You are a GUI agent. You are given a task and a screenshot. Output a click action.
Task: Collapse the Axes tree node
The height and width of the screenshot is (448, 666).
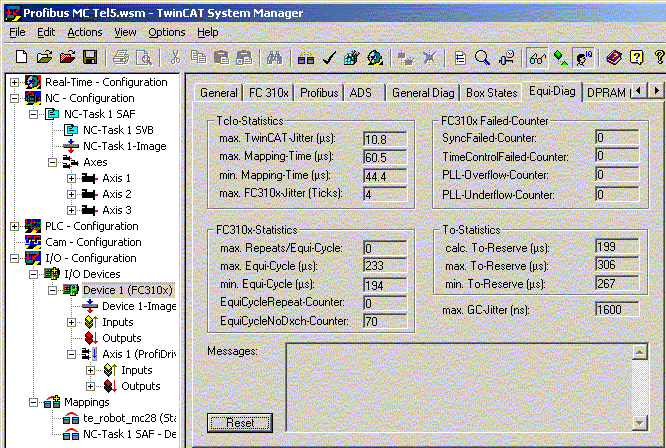[x=52, y=162]
